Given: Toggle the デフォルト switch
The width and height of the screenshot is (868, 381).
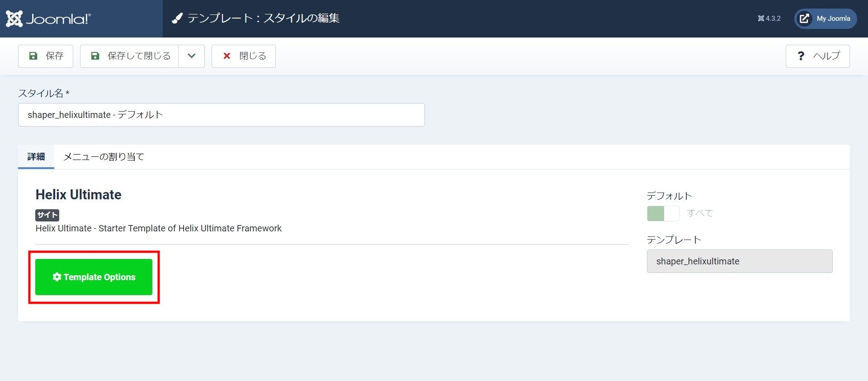Looking at the screenshot, I should 663,213.
